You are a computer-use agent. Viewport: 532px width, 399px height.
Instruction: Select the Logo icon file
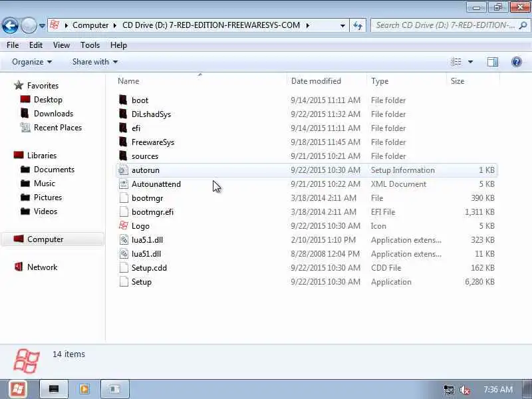click(x=124, y=225)
